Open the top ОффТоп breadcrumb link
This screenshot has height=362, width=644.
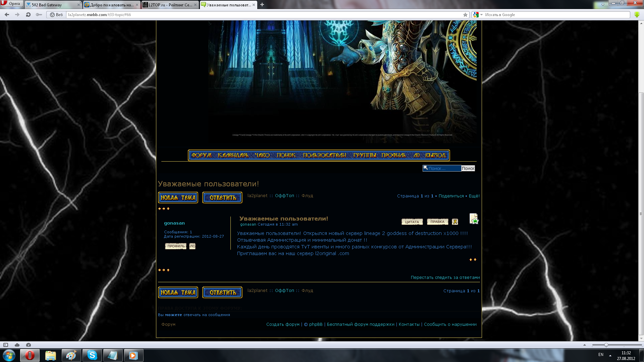point(284,195)
